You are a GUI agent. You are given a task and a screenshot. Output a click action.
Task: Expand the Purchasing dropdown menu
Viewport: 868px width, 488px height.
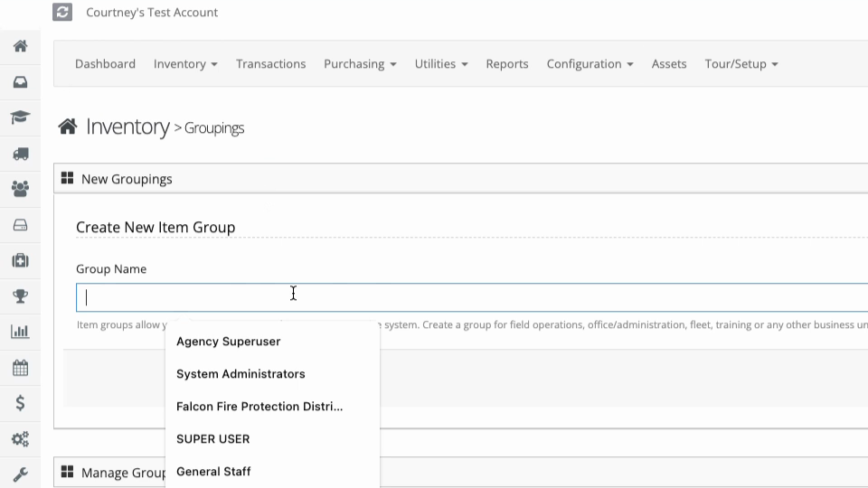click(360, 64)
